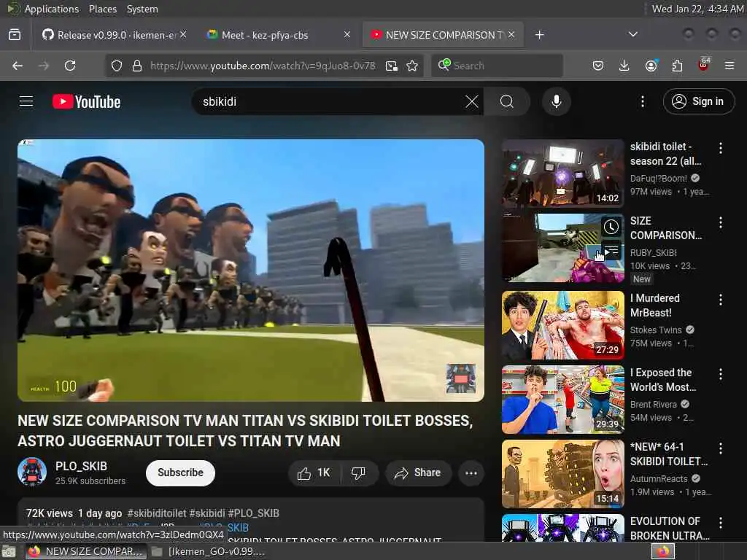The width and height of the screenshot is (747, 560).
Task: Open tracking protection shield icon
Action: pyautogui.click(x=117, y=66)
